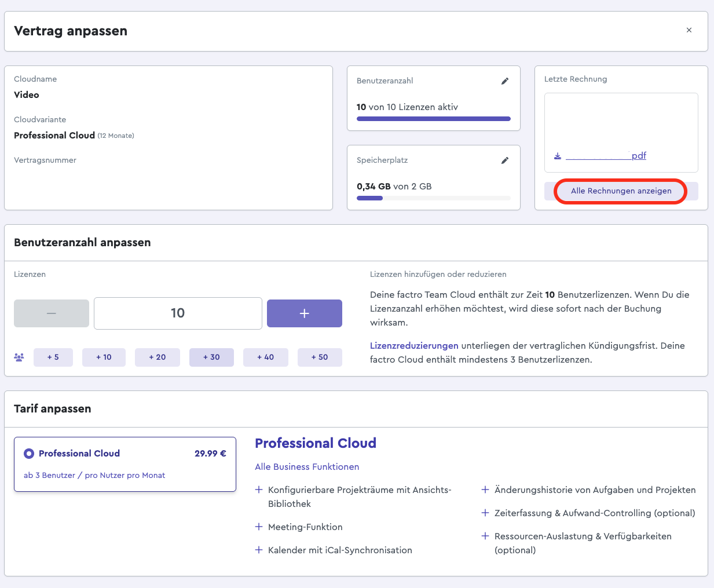Add 50 licenses with the + 50 button

pos(320,357)
